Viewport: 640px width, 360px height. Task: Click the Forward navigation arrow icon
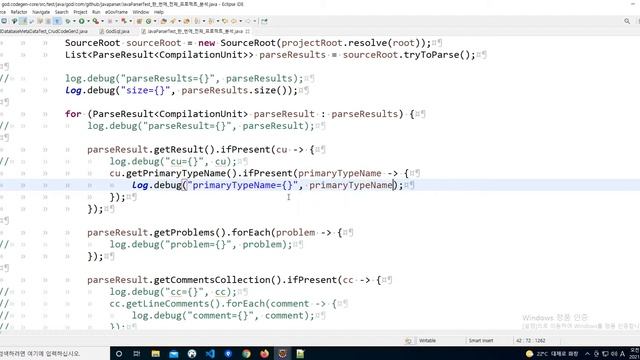point(247,21)
